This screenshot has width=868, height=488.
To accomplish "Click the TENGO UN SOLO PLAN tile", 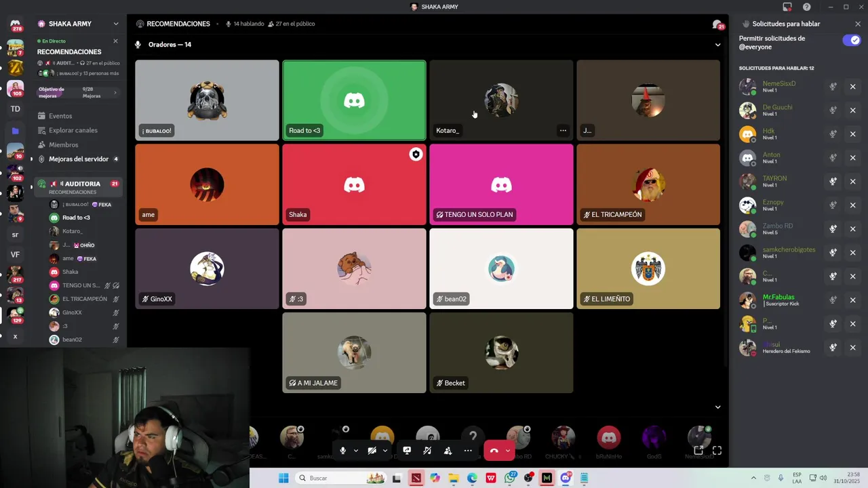I will click(501, 184).
